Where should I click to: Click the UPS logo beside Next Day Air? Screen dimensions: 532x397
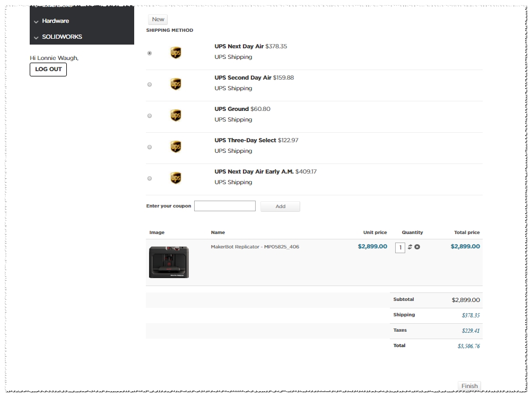click(x=176, y=53)
